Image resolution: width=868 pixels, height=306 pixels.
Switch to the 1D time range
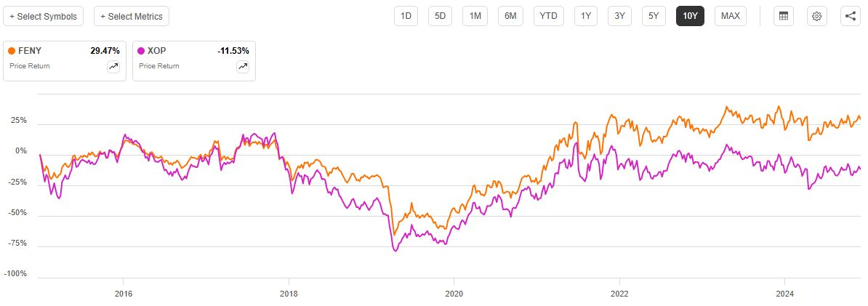406,16
